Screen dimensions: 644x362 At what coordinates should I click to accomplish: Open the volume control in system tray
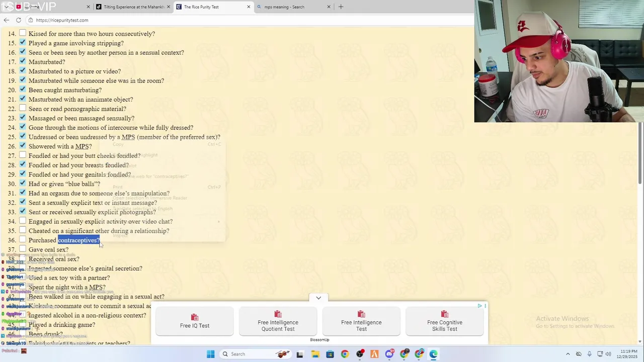tap(608, 354)
